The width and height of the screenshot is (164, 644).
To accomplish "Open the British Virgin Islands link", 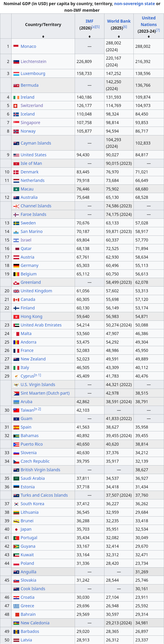I will 40,470.
